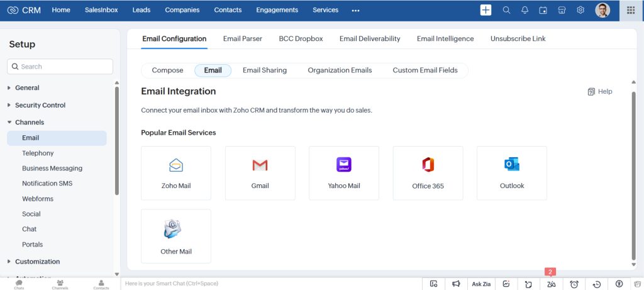Click the Ask Zia button

(x=481, y=284)
